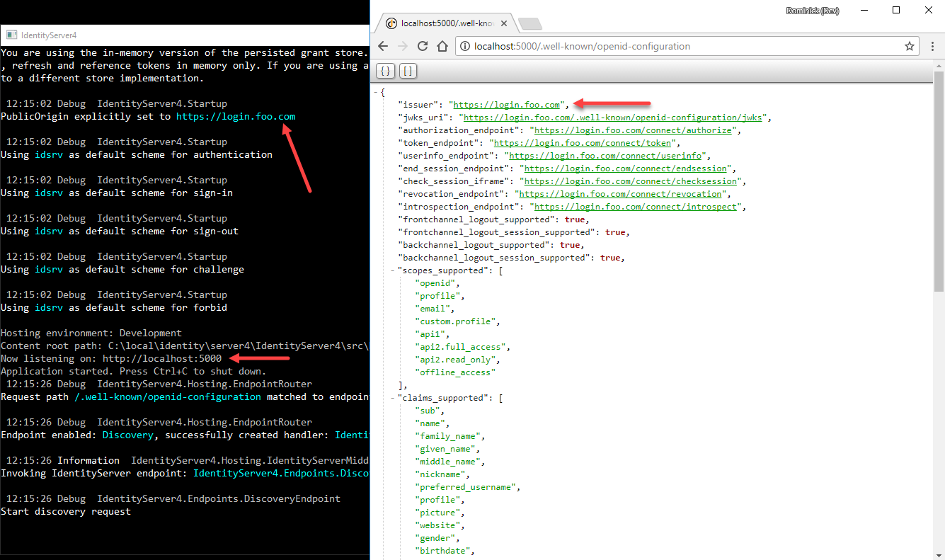This screenshot has height=560, width=945.
Task: Click the browser home icon
Action: tap(442, 45)
